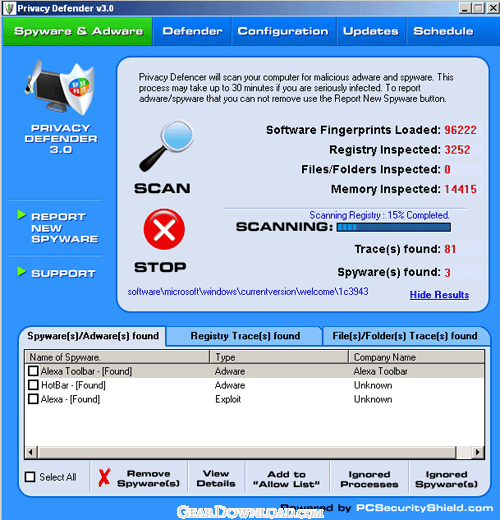Click the red X Remove Spyware icon
This screenshot has width=500, height=520.
[104, 477]
